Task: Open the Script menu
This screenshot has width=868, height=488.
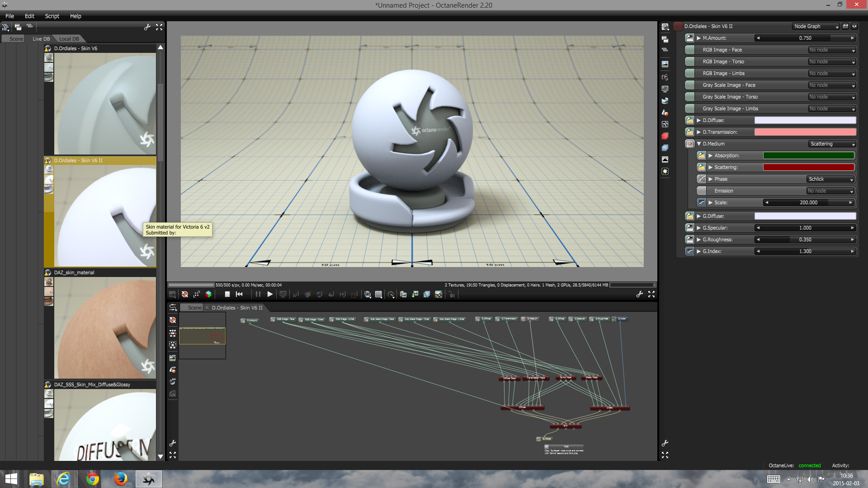Action: (52, 16)
